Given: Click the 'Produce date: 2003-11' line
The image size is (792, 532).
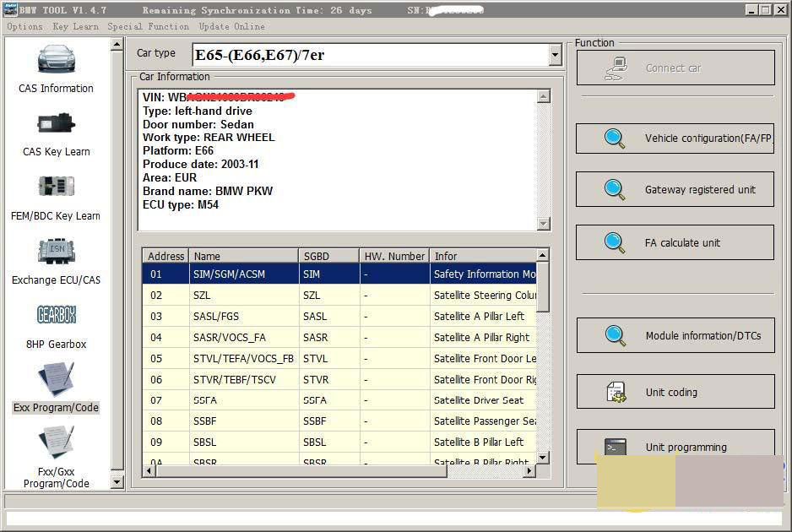Looking at the screenshot, I should tap(200, 164).
